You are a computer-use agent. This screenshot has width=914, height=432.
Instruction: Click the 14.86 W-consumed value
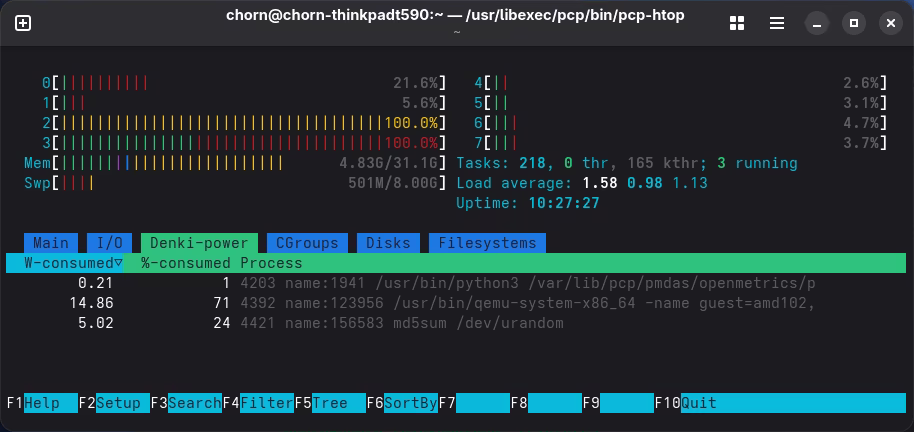point(92,303)
